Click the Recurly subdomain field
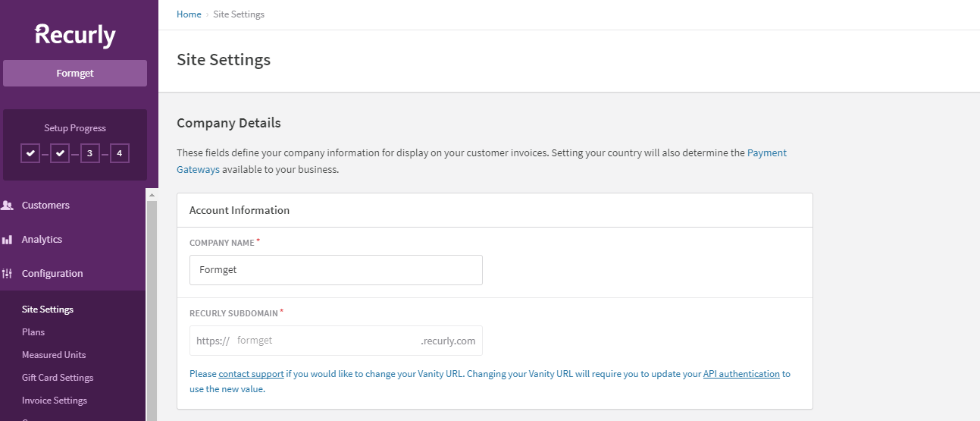980x421 pixels. [x=336, y=341]
